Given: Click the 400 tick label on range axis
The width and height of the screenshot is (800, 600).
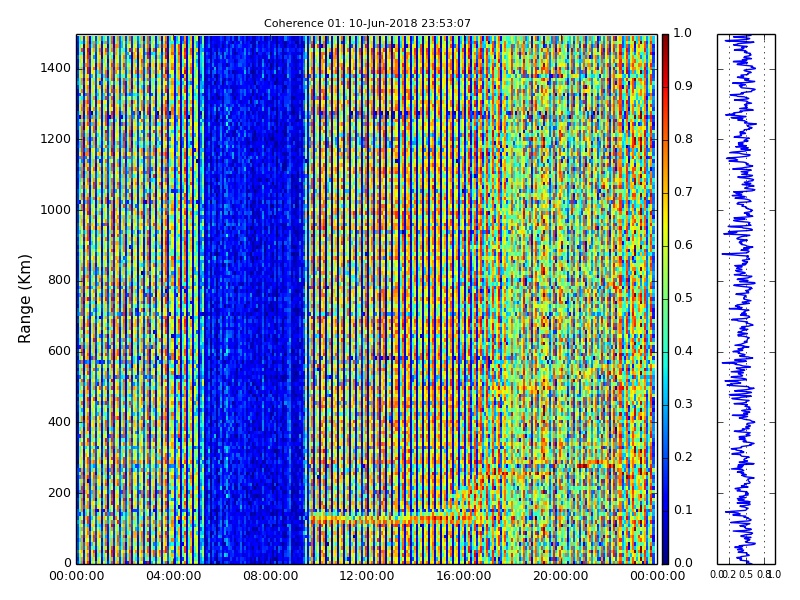Looking at the screenshot, I should (59, 422).
